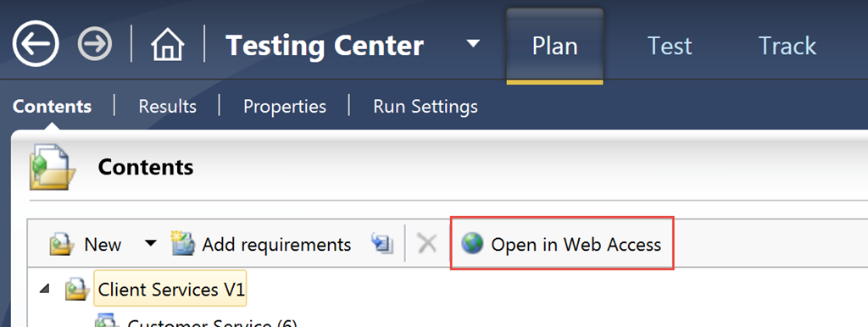
Task: Click the globe icon for Web Access
Action: click(472, 243)
